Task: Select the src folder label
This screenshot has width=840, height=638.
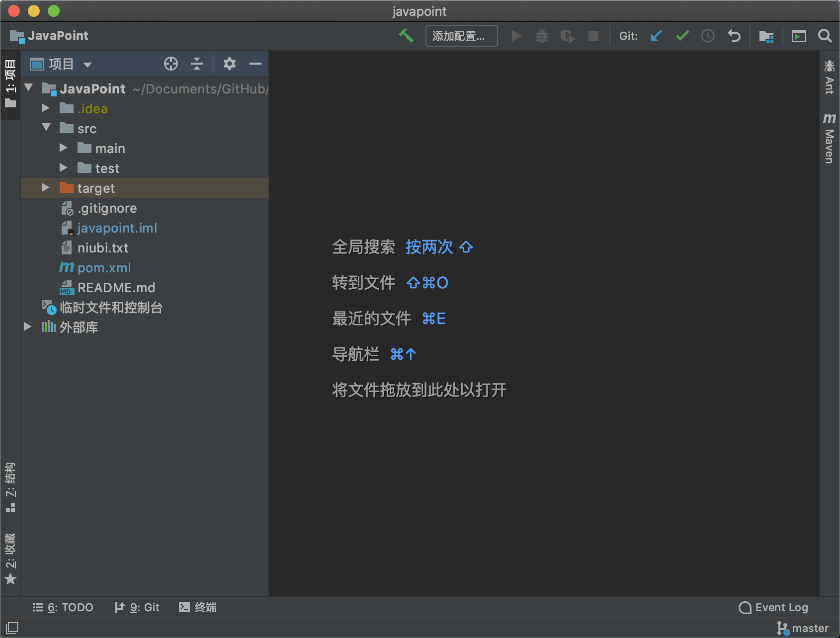Action: pos(87,129)
